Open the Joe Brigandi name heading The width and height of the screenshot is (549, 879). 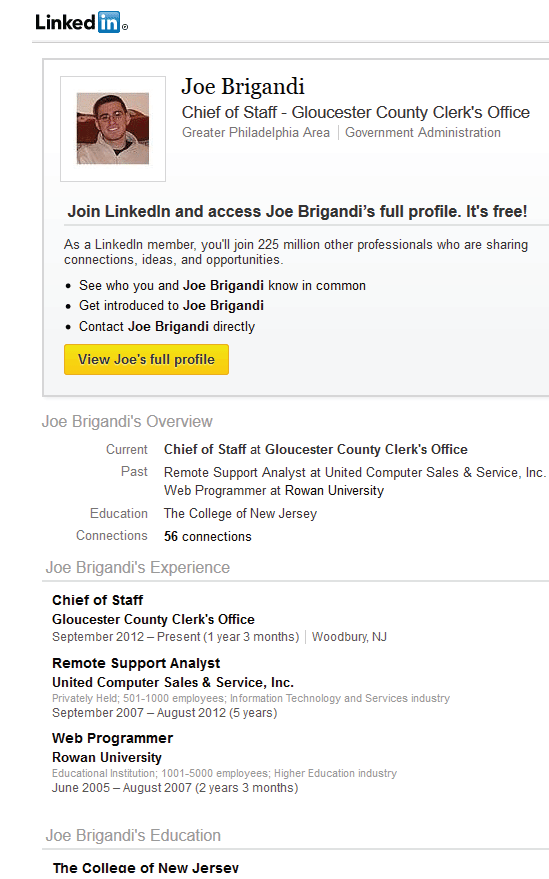coord(243,87)
